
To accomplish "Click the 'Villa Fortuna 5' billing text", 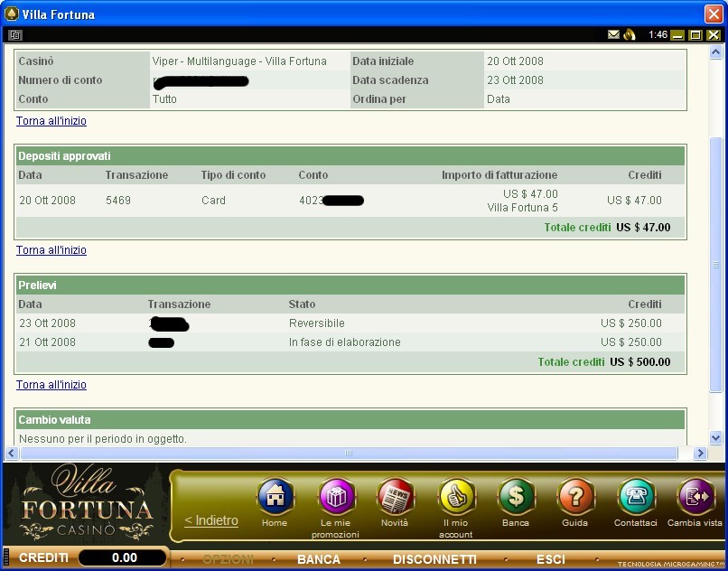I will coord(522,208).
